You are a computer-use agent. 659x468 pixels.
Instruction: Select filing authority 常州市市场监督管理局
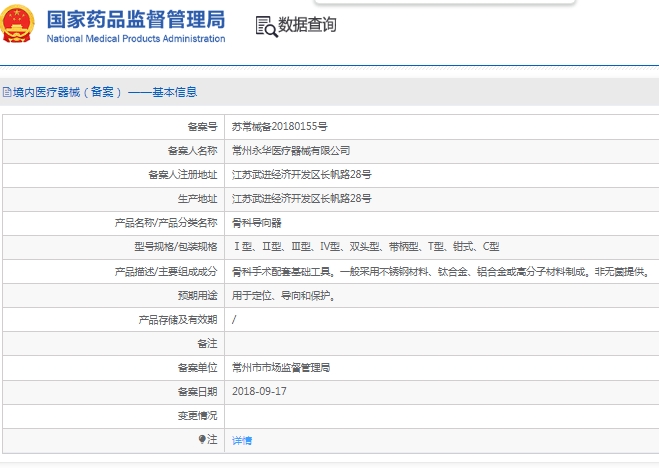pyautogui.click(x=281, y=368)
